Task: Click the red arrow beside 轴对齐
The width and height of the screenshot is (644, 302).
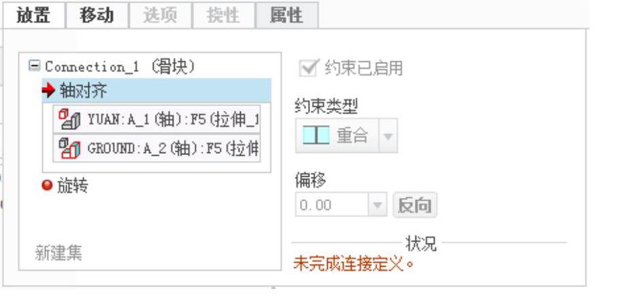Action: pos(49,90)
